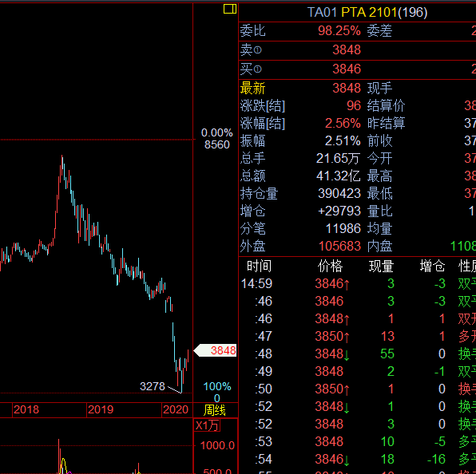Click the 0.00% retracement label
The image size is (476, 474).
(216, 132)
